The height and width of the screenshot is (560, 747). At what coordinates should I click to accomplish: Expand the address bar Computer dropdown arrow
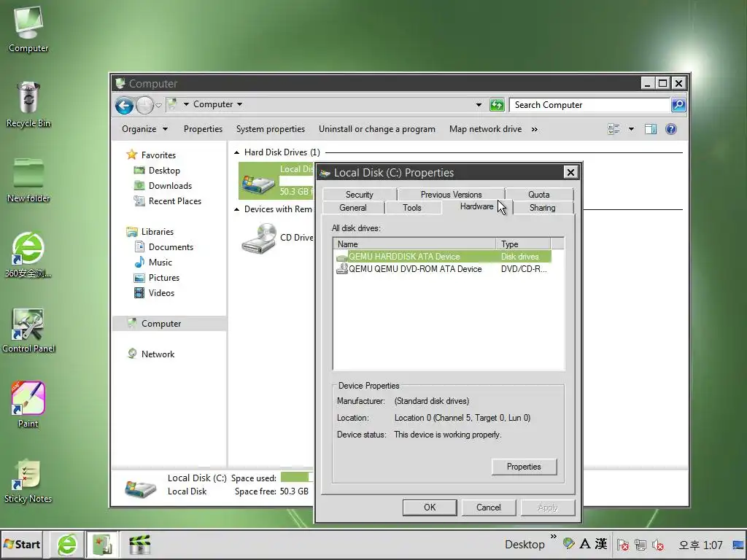(x=239, y=104)
